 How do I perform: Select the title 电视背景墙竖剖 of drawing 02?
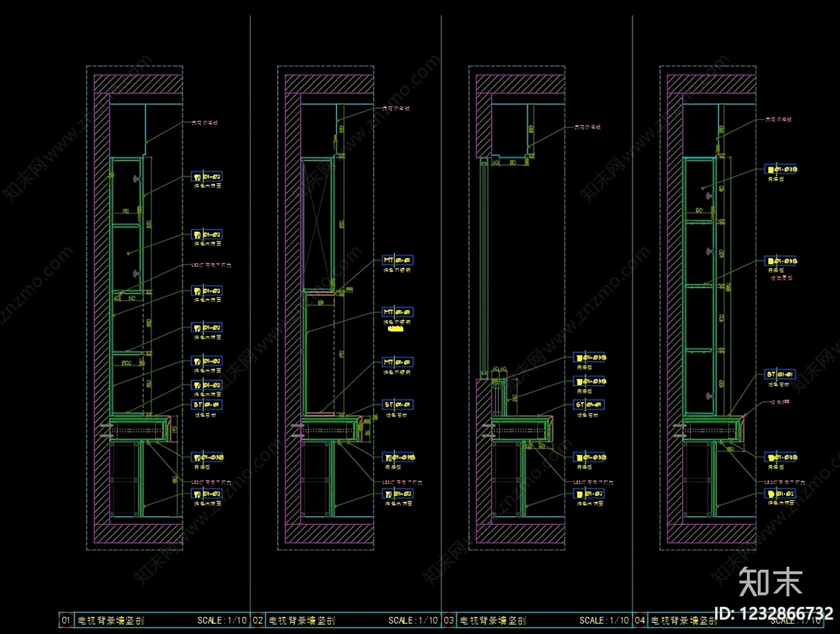302,620
